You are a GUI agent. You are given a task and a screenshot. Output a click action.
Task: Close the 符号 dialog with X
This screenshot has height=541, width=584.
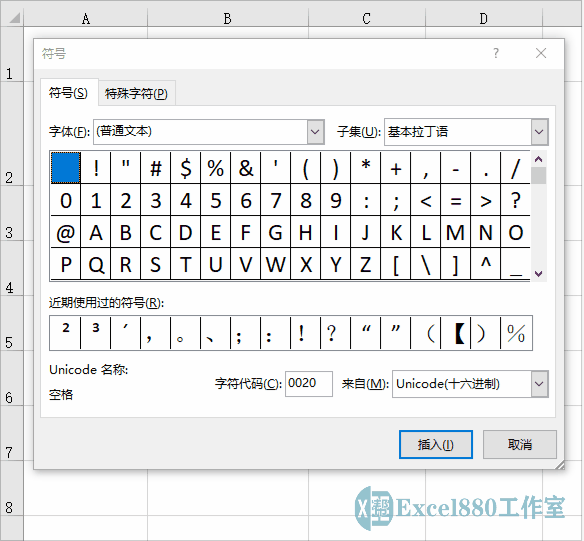pos(541,54)
